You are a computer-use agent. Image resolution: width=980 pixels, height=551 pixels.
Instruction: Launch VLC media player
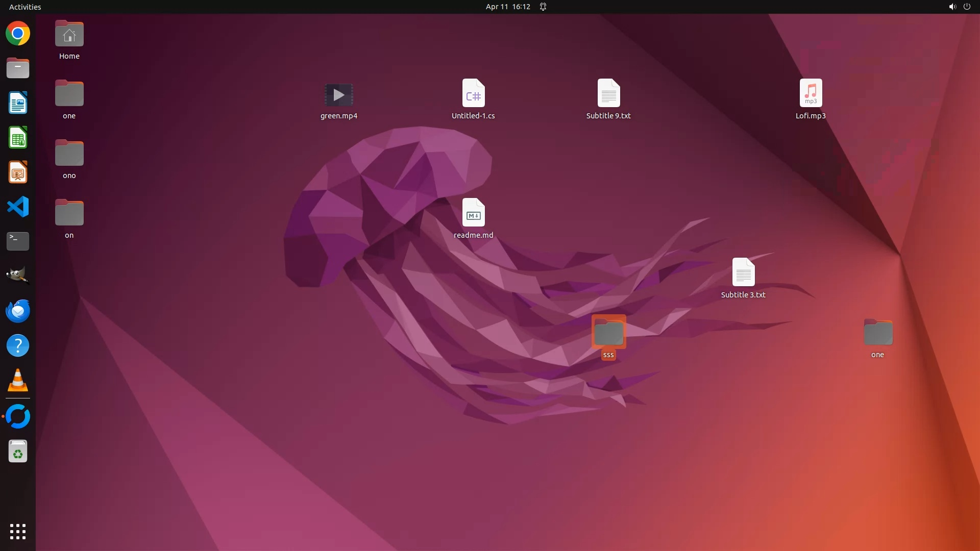tap(18, 380)
